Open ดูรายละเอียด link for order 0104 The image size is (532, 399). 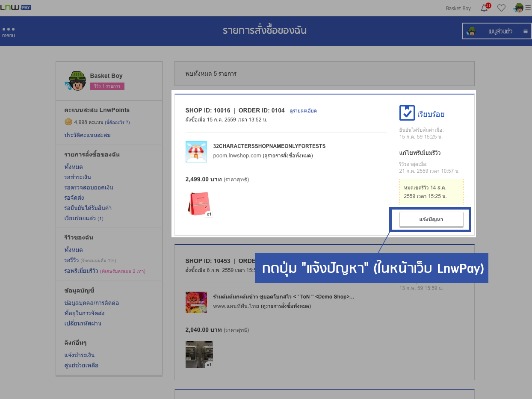pos(303,111)
